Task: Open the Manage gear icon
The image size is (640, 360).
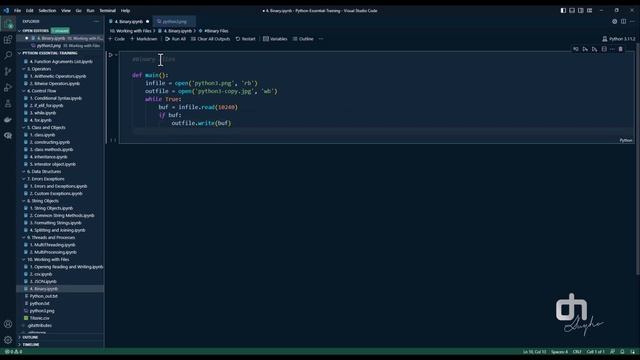Action: [x=8, y=340]
